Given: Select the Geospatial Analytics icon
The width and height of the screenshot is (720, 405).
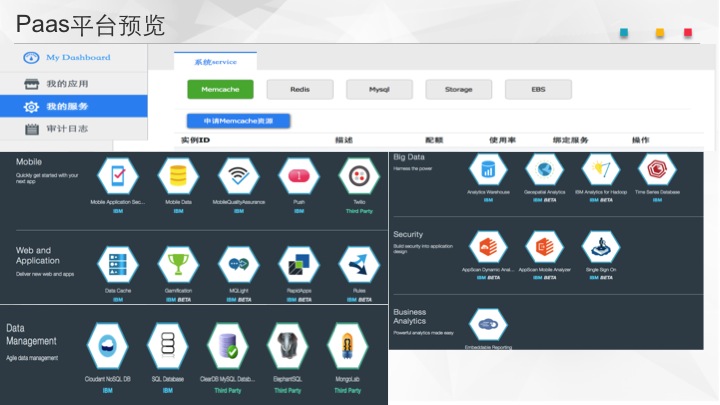Looking at the screenshot, I should click(545, 169).
